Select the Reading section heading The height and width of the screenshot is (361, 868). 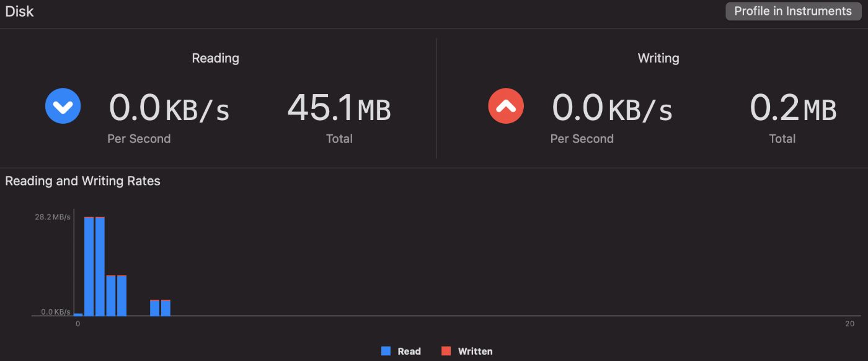point(215,58)
